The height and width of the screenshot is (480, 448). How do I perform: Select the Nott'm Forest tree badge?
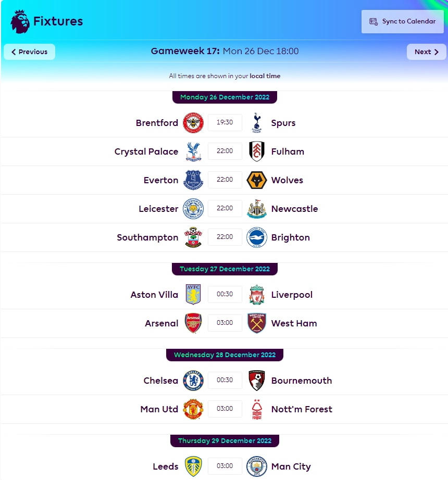click(256, 409)
